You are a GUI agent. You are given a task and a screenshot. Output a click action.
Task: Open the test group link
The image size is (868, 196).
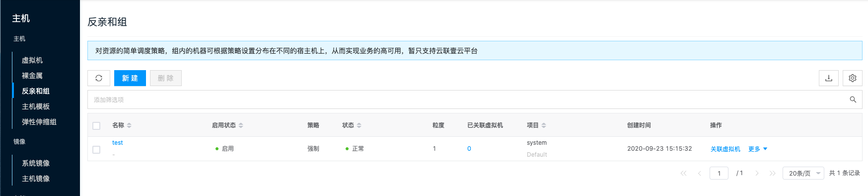(x=118, y=143)
